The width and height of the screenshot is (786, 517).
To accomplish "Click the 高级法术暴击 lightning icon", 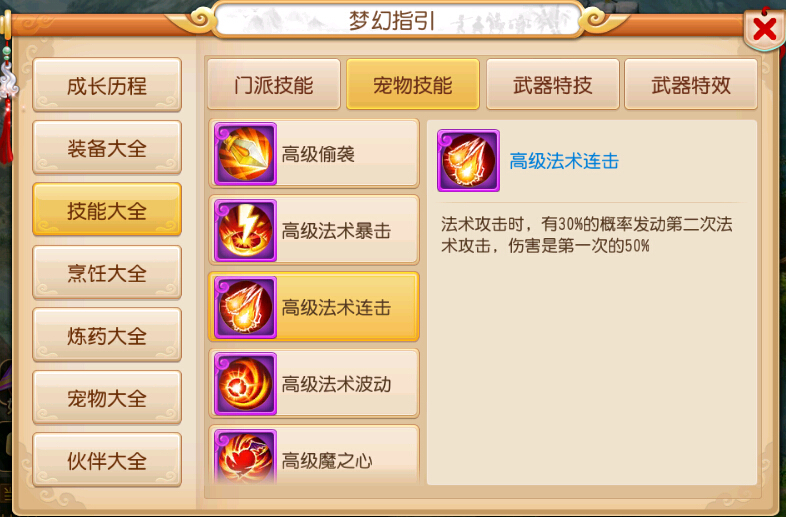I will tap(245, 231).
